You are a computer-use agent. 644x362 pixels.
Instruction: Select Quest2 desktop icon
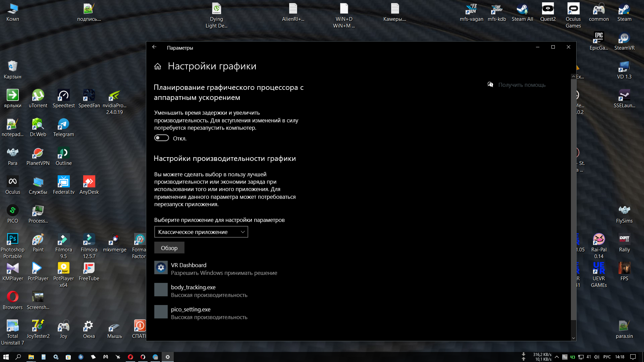(548, 12)
